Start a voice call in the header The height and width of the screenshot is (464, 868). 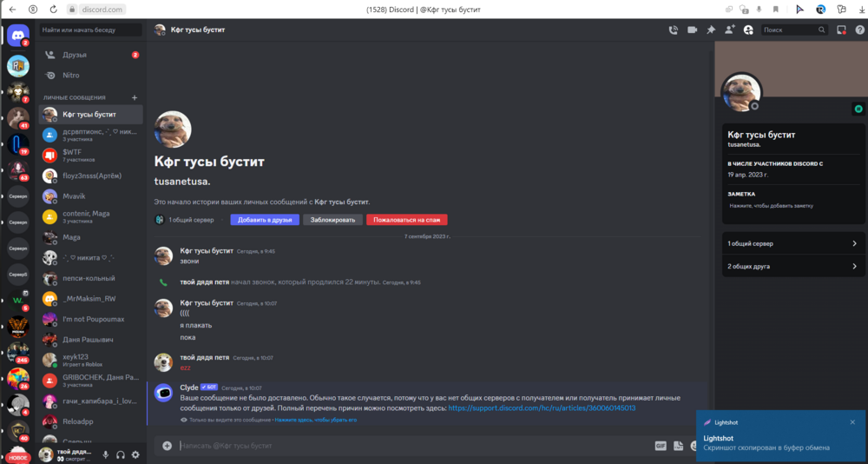pos(674,30)
